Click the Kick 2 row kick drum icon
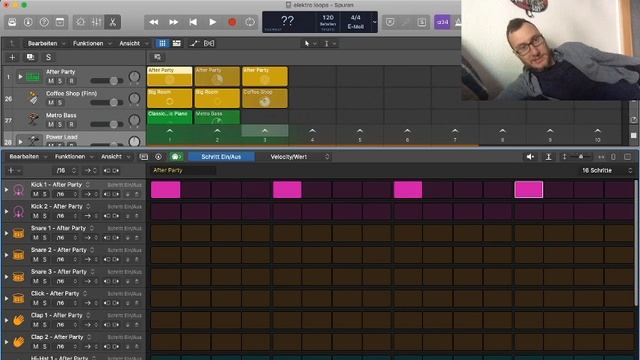 click(18, 212)
